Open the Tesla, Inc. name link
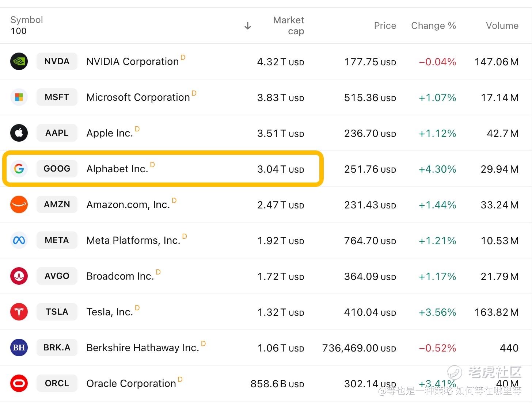This screenshot has height=403, width=532. 110,312
